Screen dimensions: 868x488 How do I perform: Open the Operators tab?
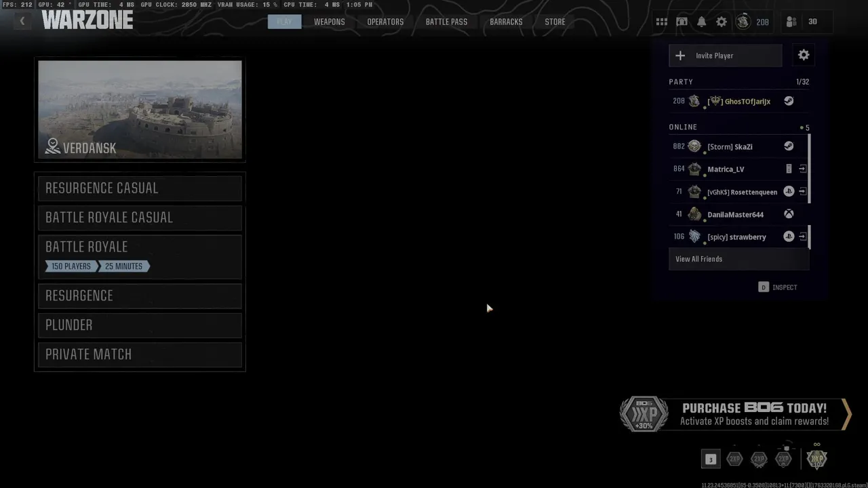point(385,22)
